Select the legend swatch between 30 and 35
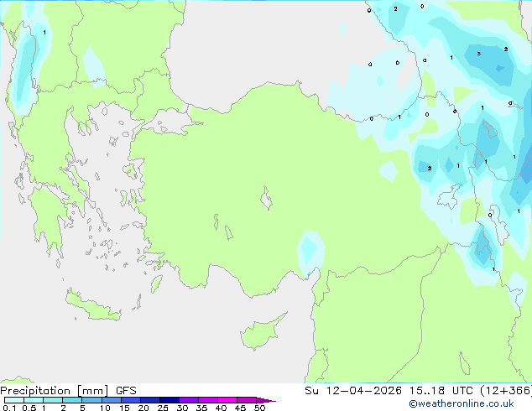532x411 pixels. coord(189,400)
